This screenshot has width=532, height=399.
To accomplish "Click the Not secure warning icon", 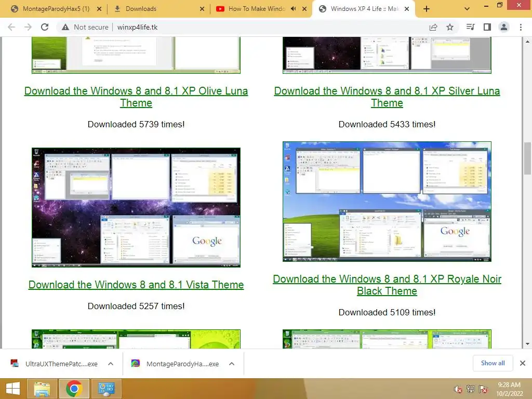I will click(x=65, y=27).
